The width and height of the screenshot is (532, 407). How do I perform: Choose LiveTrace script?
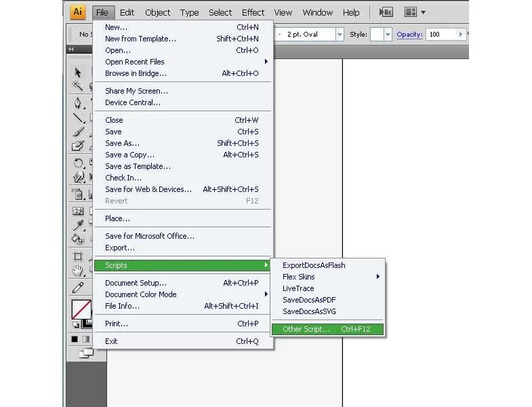click(x=328, y=288)
